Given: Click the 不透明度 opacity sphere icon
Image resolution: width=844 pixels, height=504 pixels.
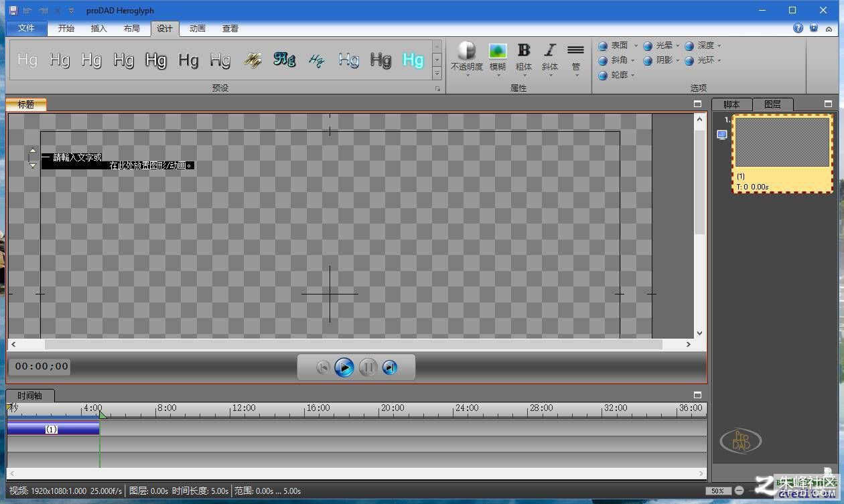Looking at the screenshot, I should [466, 50].
